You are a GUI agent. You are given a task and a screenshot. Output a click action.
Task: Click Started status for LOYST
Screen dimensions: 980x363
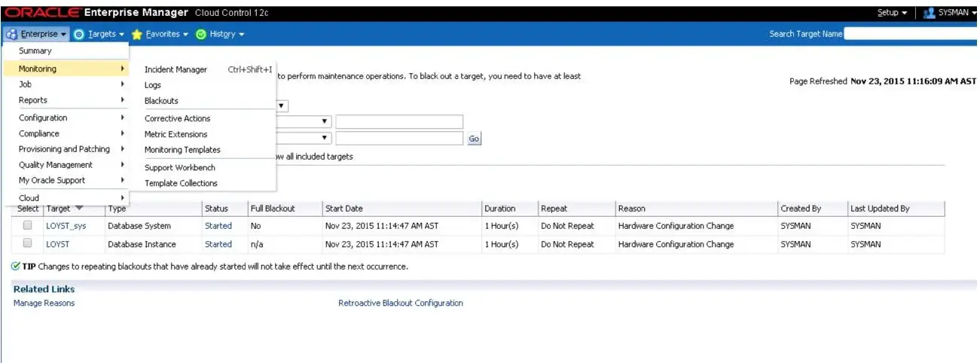click(x=218, y=244)
